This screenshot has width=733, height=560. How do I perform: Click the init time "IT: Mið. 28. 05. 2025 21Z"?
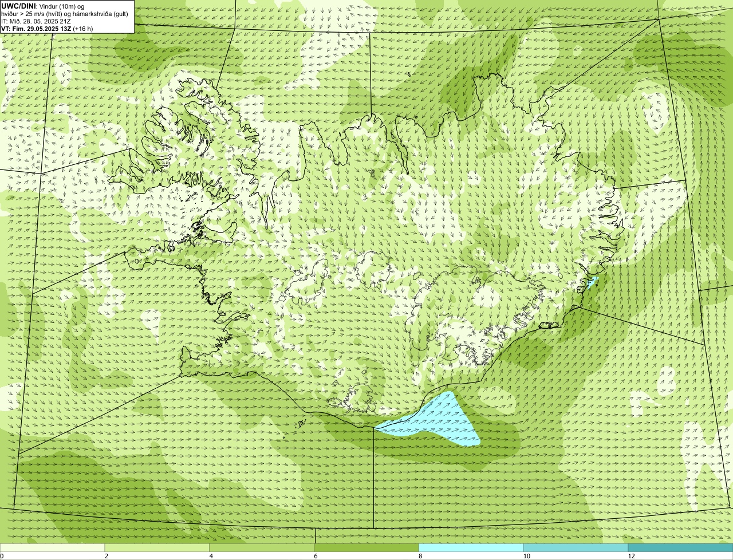coord(36,21)
